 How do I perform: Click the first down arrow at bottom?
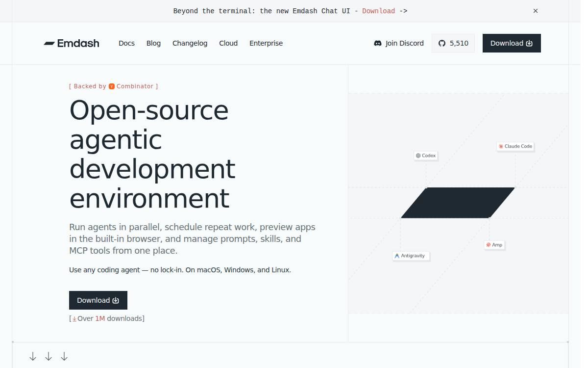tap(33, 357)
